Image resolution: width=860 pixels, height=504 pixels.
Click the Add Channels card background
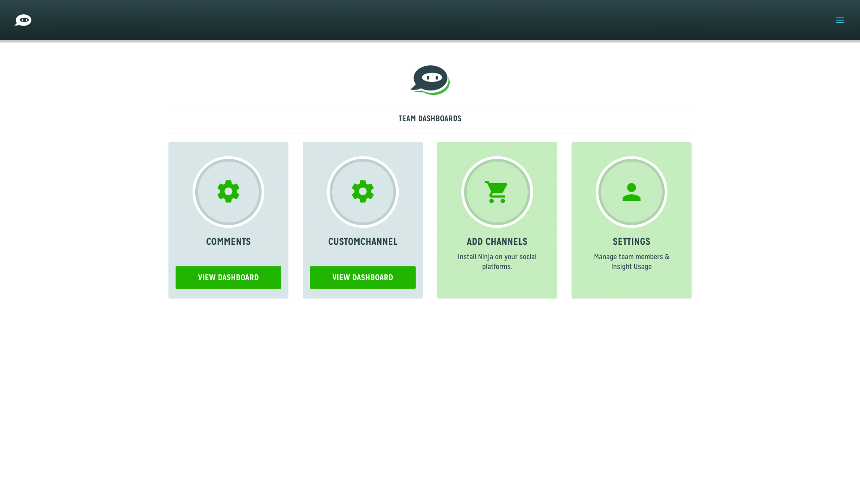(497, 286)
